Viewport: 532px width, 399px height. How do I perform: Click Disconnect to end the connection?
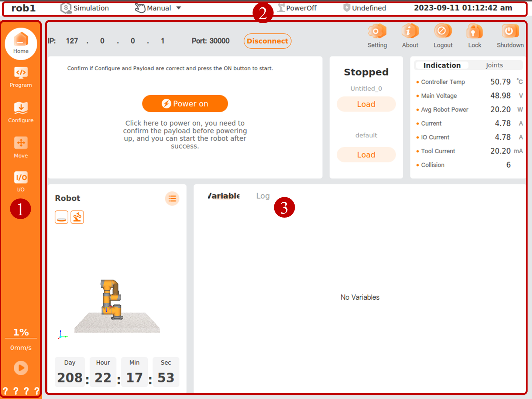pos(267,41)
